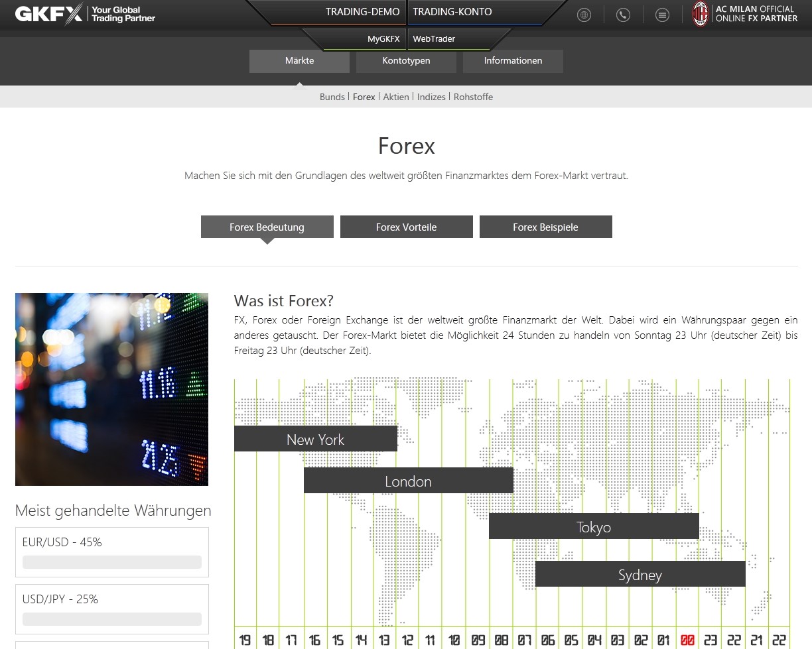Click the Was ist Forex? heading
Screen dimensions: 812x649
pyautogui.click(x=284, y=301)
